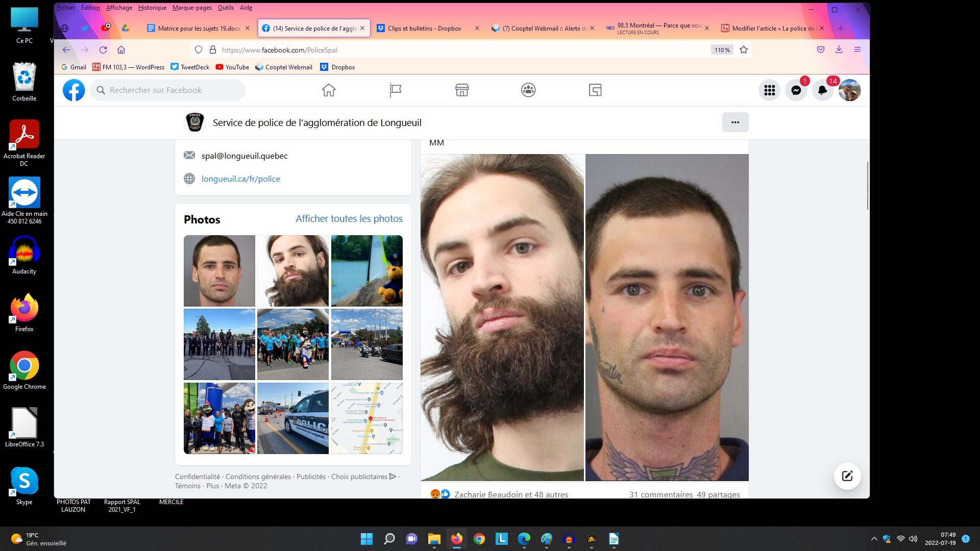Reload the current Firefox page
This screenshot has height=551, width=980.
(103, 50)
